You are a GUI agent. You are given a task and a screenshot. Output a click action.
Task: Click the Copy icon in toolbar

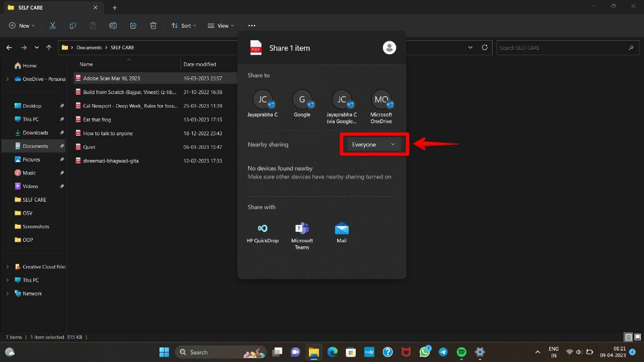73,26
